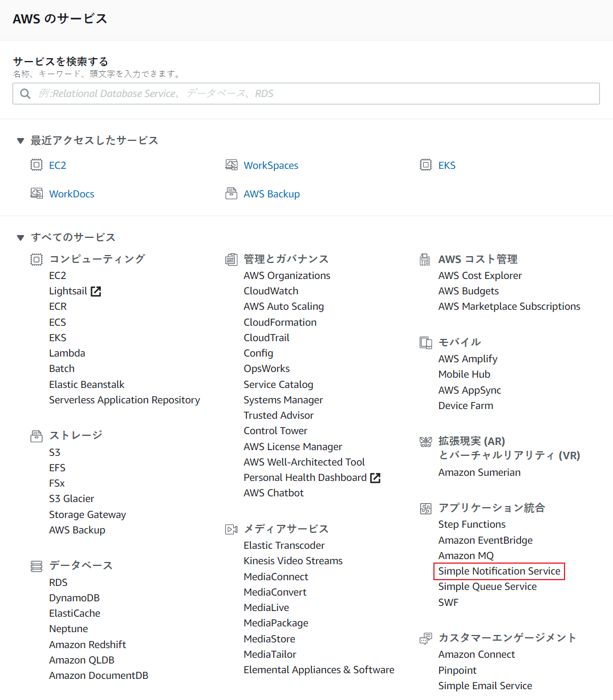Click the Database category stack icon
613x700 pixels.
coord(36,566)
